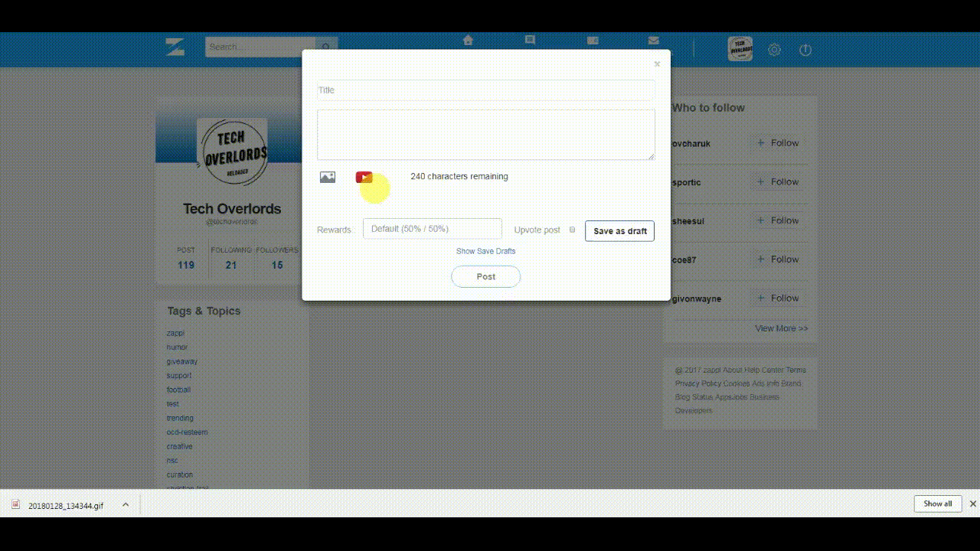The height and width of the screenshot is (551, 980).
Task: Close the downloads bar
Action: coord(973,504)
